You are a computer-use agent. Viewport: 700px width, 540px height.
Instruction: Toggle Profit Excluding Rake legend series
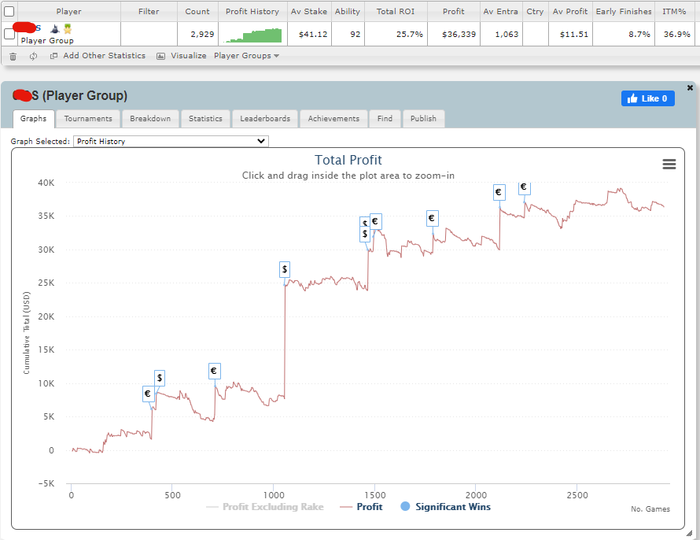click(265, 507)
